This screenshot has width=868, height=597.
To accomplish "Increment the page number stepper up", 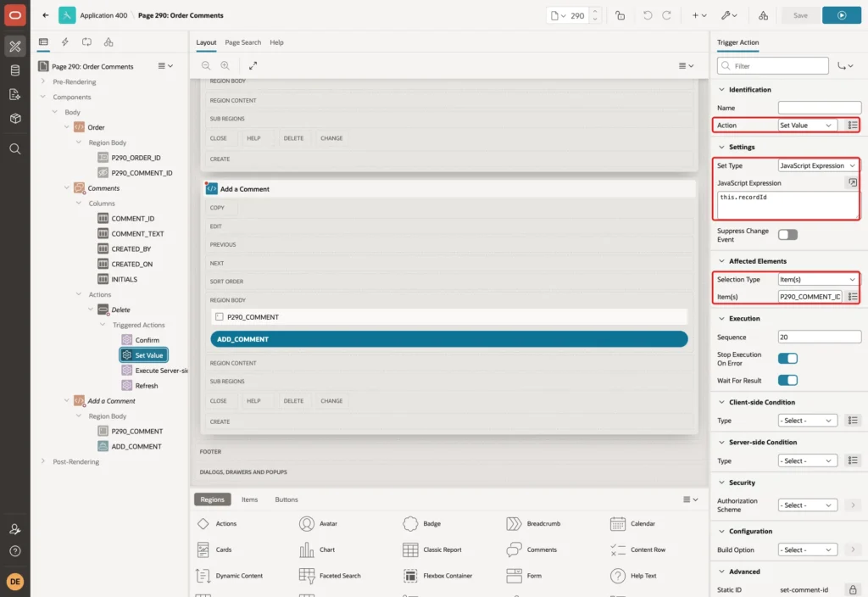I will pos(595,11).
